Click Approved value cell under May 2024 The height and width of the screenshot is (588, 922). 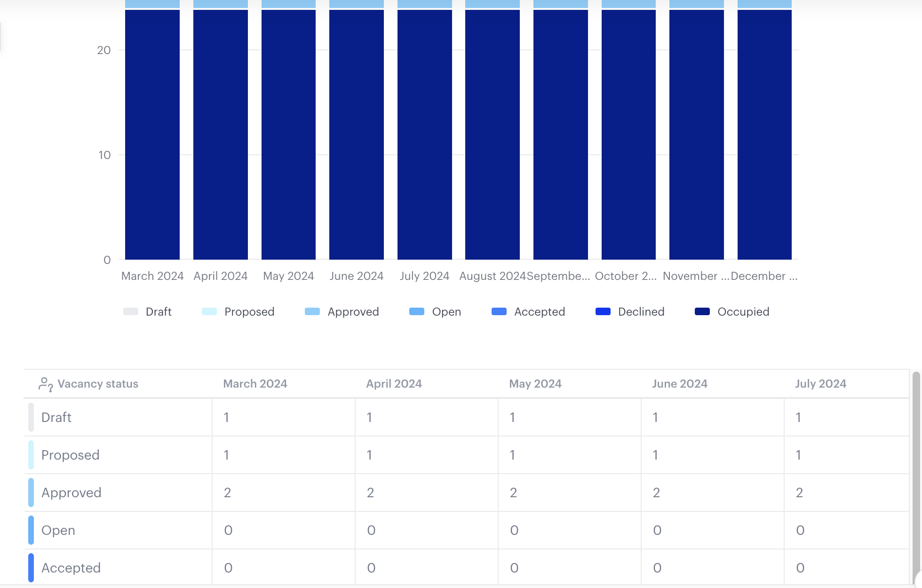coord(513,493)
